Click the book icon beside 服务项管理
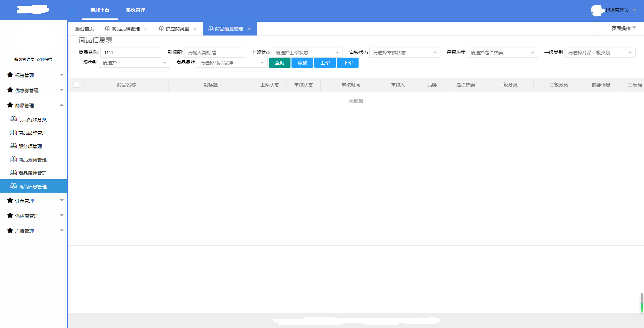The image size is (644, 328). coord(13,146)
